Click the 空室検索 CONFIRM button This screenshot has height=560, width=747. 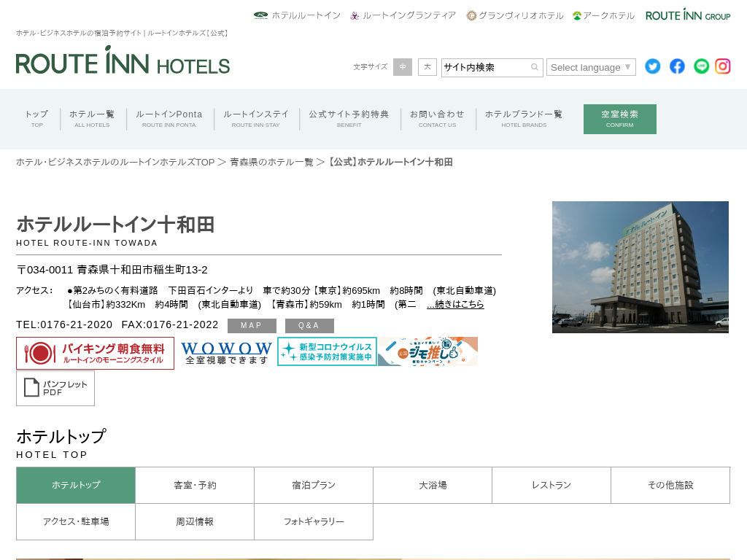coord(620,119)
